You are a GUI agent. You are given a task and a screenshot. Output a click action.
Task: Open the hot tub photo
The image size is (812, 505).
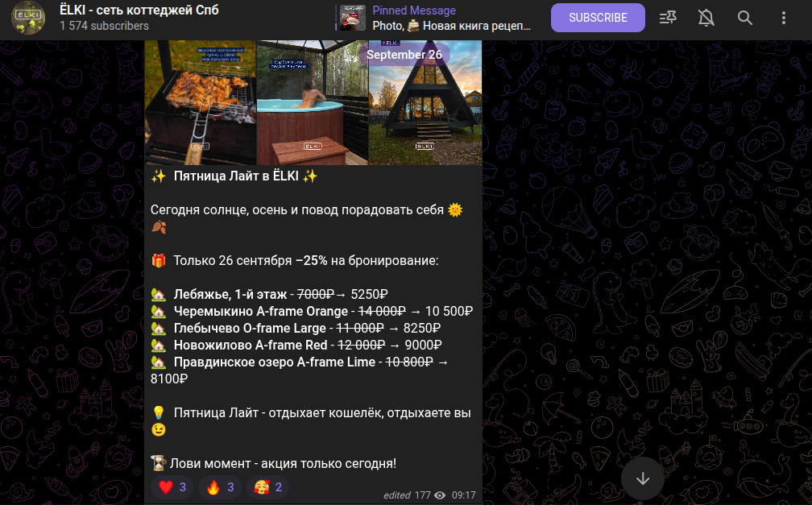(313, 102)
